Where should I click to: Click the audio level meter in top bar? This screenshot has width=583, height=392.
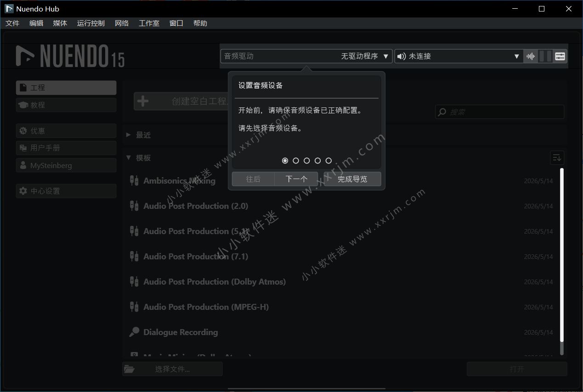tap(545, 56)
